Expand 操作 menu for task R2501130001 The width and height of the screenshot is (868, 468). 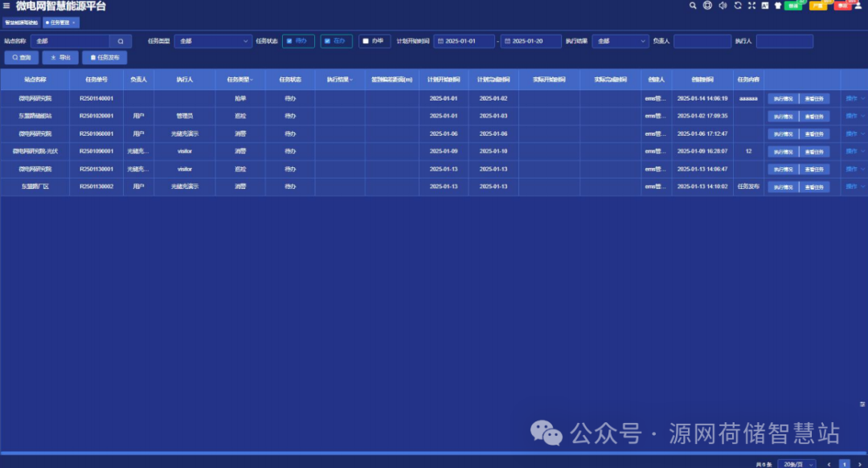(854, 169)
